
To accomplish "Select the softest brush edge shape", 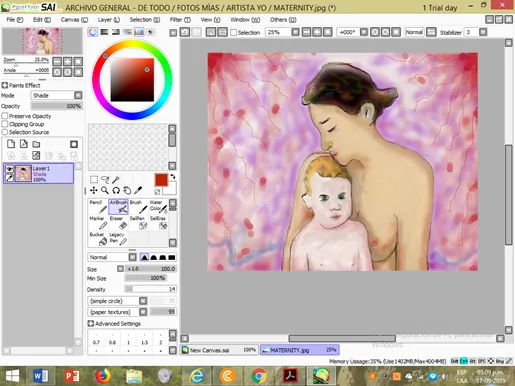I will [x=144, y=257].
